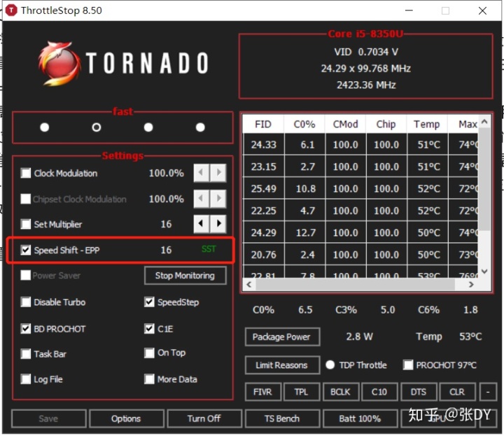Click the C0% column header
This screenshot has height=436, width=504.
tap(304, 125)
